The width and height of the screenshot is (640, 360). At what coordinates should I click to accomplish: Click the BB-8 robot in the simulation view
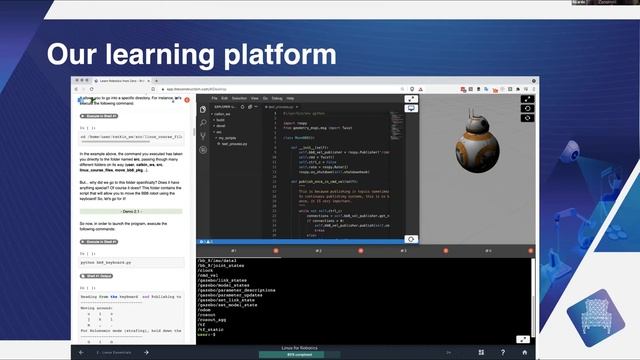(x=477, y=141)
